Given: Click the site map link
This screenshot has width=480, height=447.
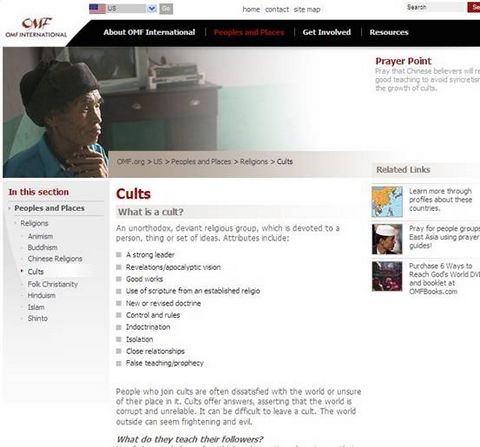Looking at the screenshot, I should (x=307, y=10).
